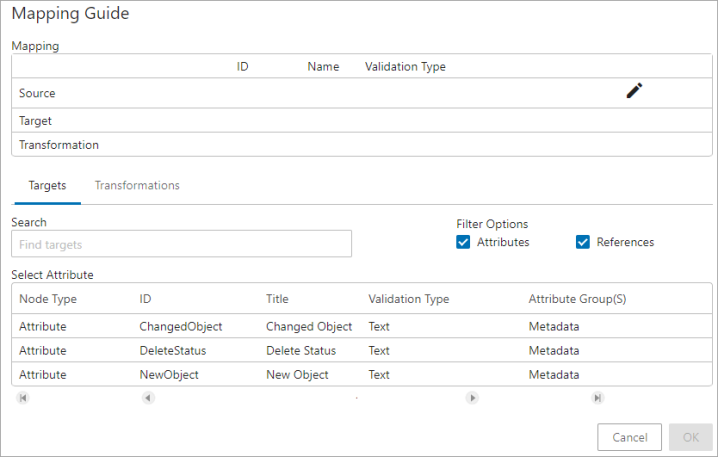Select the Source mapping row

[362, 93]
